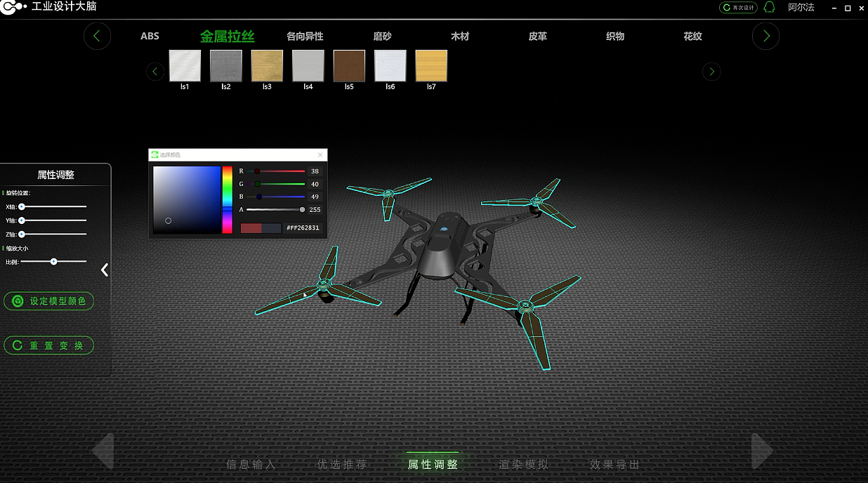Go to previous material category with left arrow

[97, 36]
